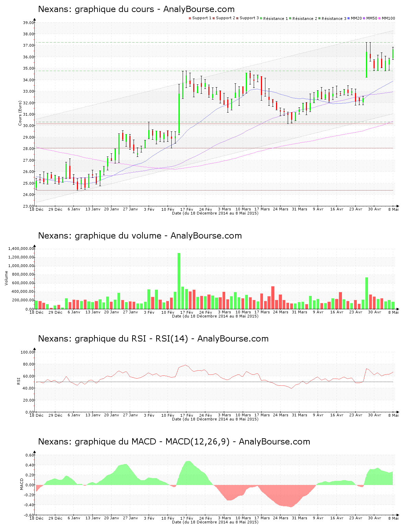Click the tallest green volume bar

[179, 281]
